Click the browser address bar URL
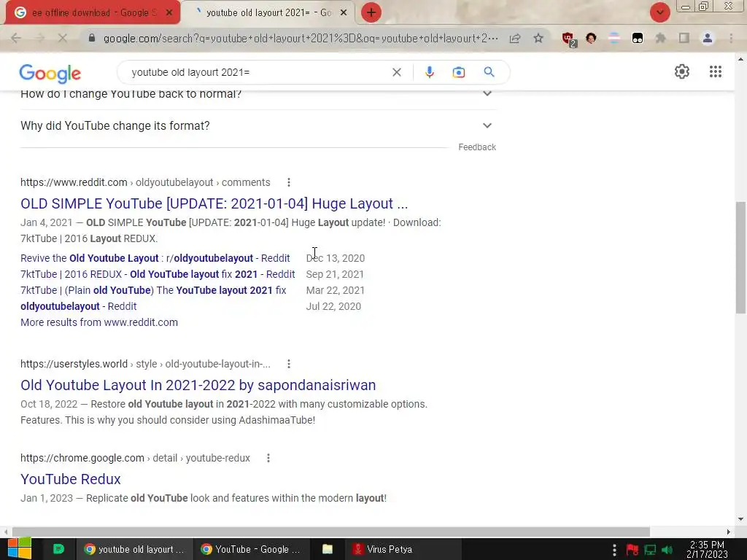This screenshot has height=560, width=747. click(x=301, y=38)
